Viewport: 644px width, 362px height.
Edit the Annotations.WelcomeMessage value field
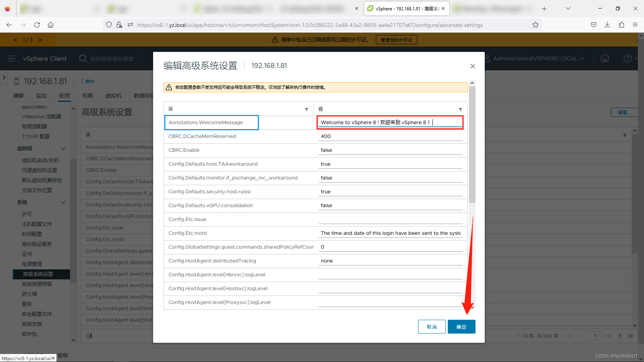coord(390,123)
